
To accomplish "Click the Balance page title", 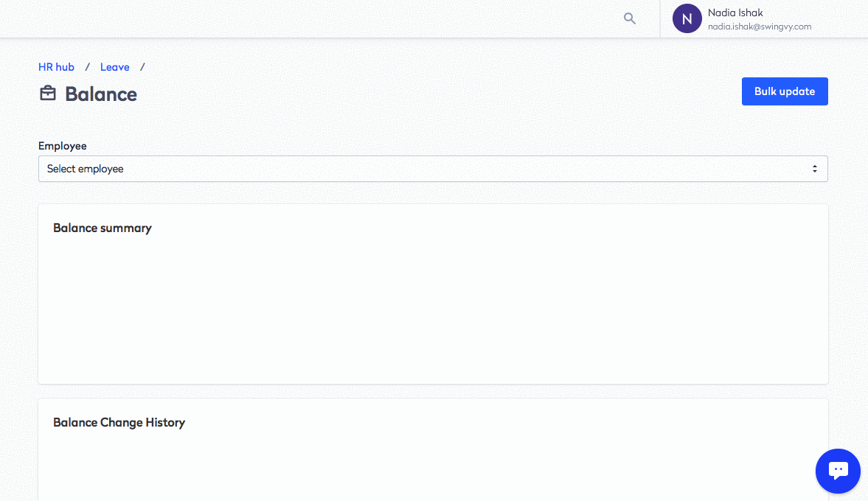I will 101,94.
